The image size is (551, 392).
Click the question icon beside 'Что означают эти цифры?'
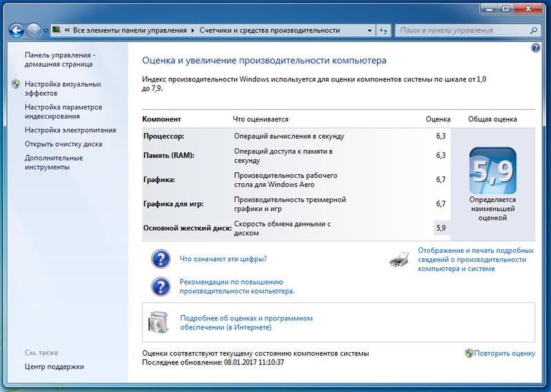[161, 259]
